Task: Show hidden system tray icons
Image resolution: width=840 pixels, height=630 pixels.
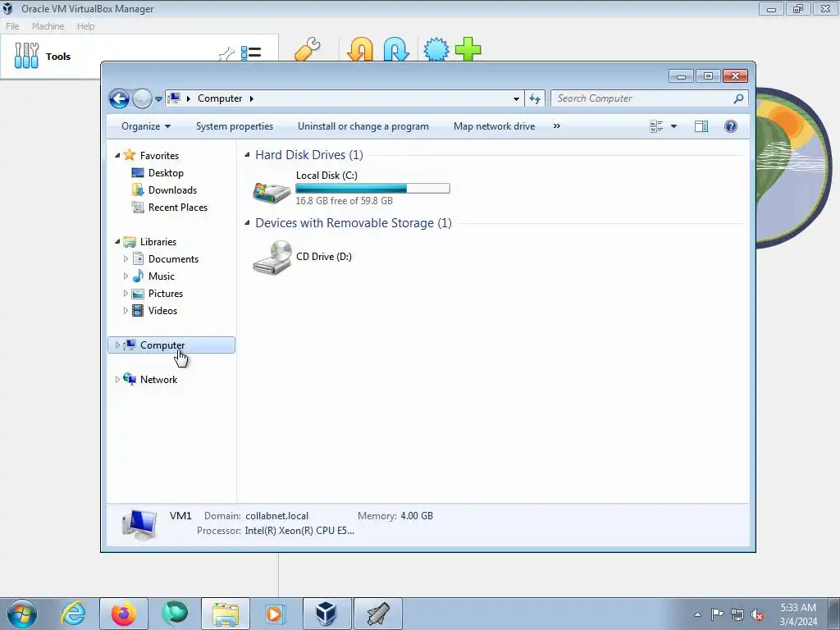Action: coord(697,614)
